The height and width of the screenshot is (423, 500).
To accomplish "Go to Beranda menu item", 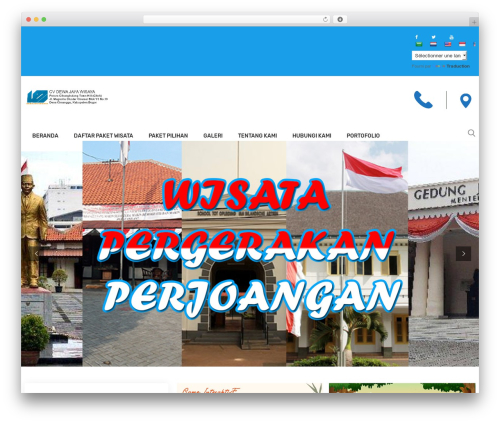I will point(45,136).
